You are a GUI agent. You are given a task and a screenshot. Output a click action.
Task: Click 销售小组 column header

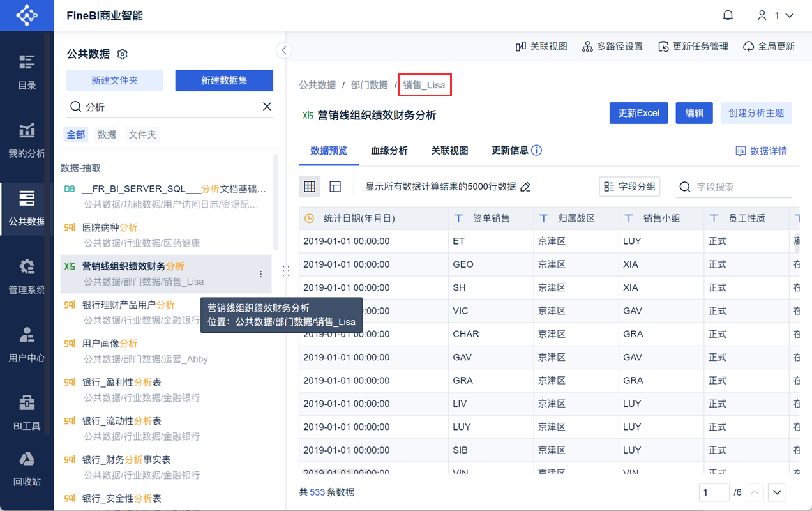pos(661,218)
